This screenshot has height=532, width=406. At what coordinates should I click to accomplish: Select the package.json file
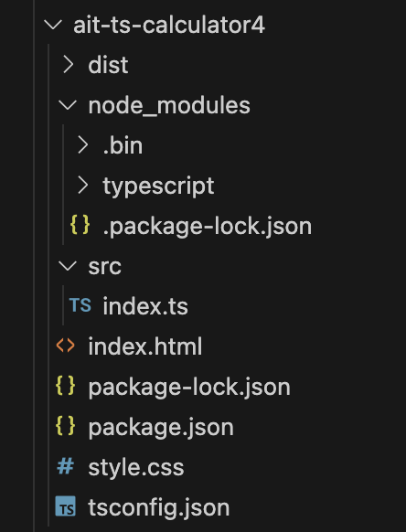point(161,428)
